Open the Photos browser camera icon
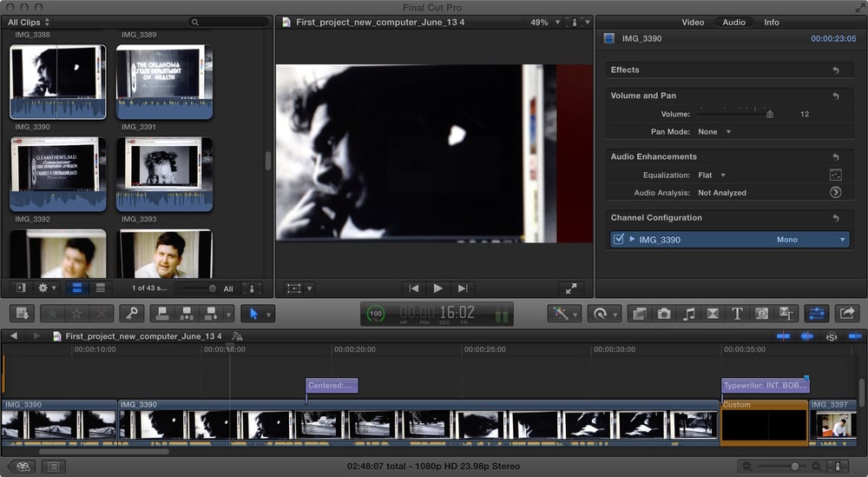The height and width of the screenshot is (477, 868). pos(664,314)
